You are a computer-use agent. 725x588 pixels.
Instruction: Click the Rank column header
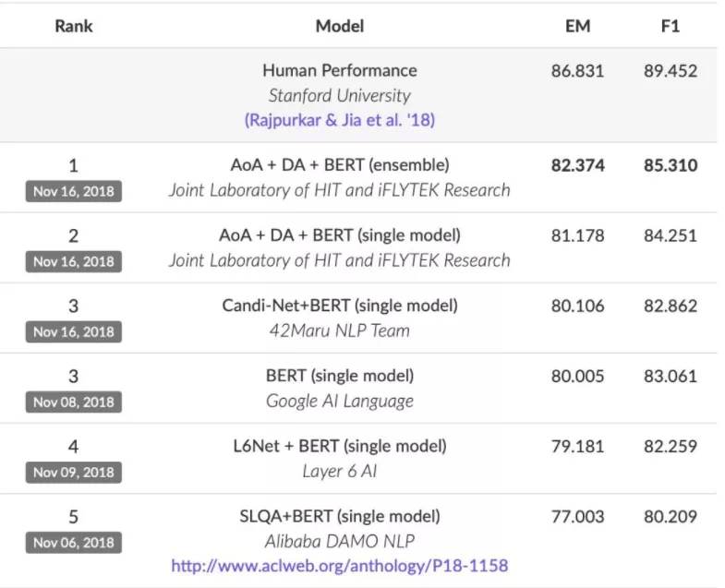coord(74,26)
